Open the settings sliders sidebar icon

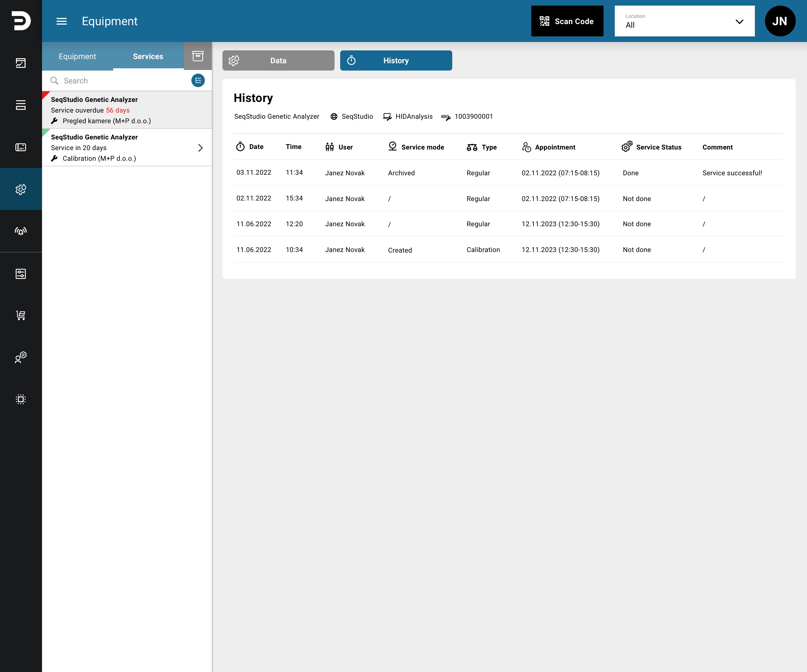(21, 274)
